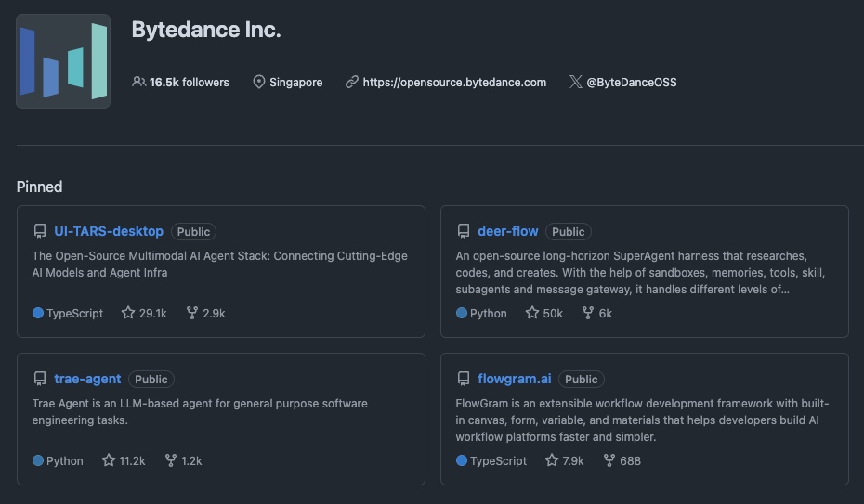Click the trae-agent description text

pyautogui.click(x=200, y=411)
